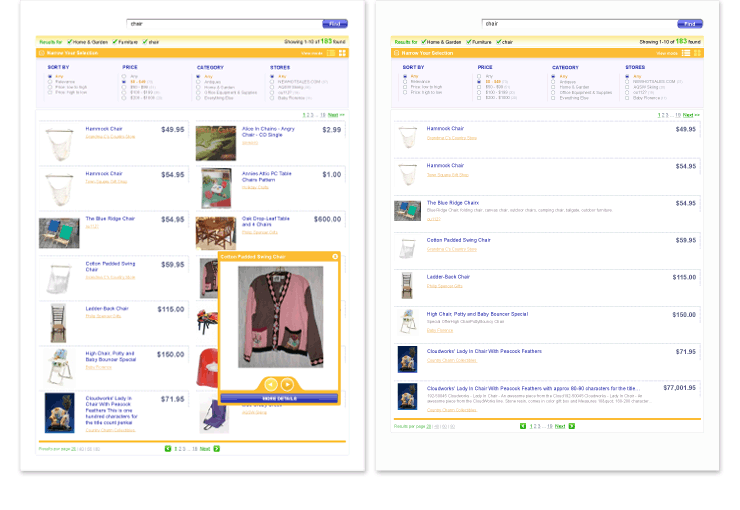
Task: Close the Cotton Padded Swing Chair popup
Action: pos(335,257)
